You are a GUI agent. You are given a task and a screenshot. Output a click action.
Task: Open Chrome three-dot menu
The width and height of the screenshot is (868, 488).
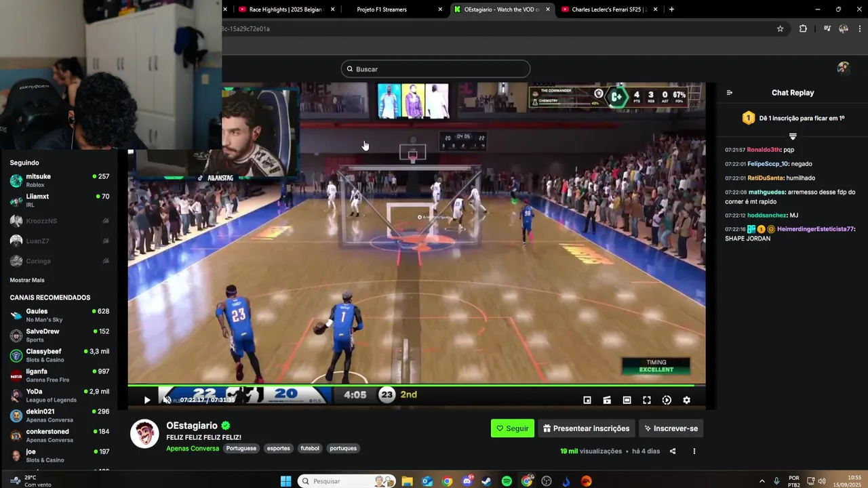tap(860, 28)
